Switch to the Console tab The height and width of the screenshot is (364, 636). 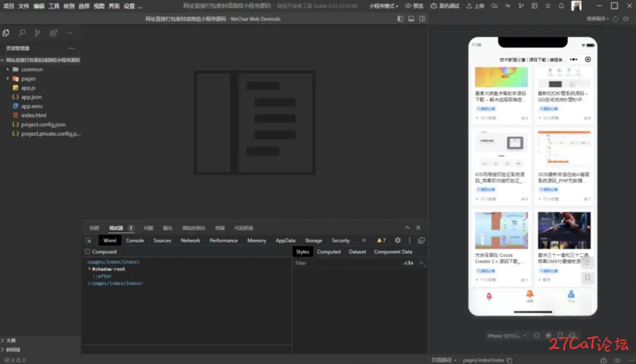[135, 241]
